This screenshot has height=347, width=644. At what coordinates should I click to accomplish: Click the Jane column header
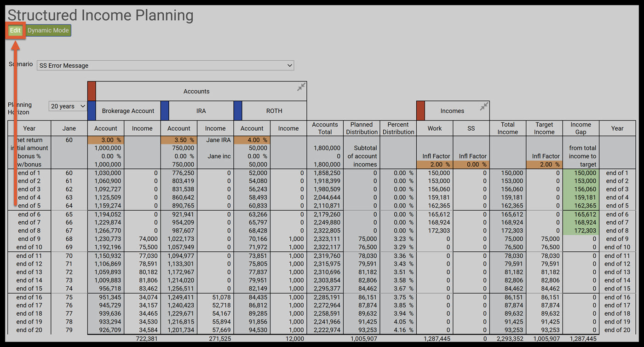[69, 128]
